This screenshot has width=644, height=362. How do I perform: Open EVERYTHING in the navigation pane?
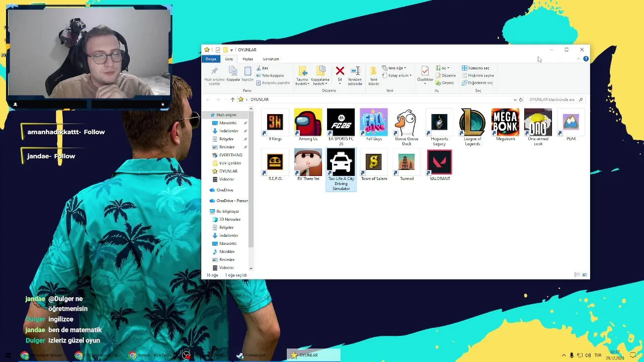click(x=227, y=155)
